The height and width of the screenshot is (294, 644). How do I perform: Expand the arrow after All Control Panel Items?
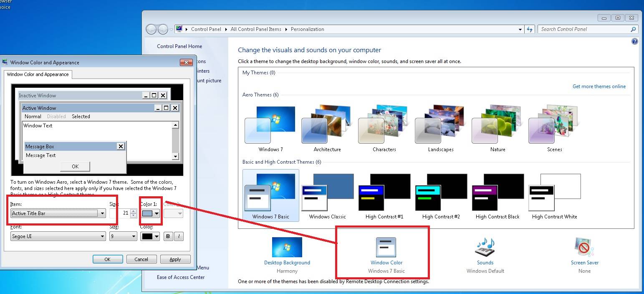click(286, 29)
